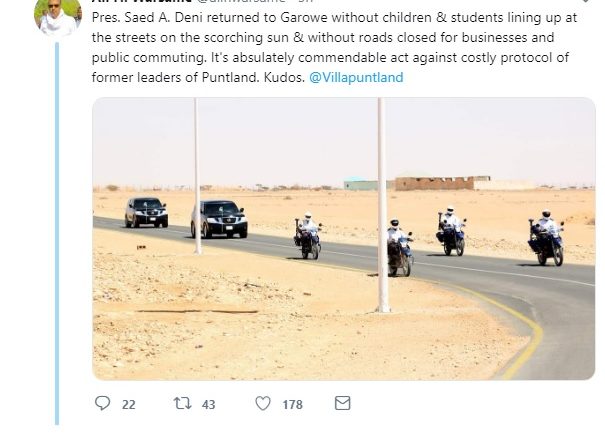Open the author's profile picture avatar
Image resolution: width=605 pixels, height=438 pixels.
coord(58,17)
